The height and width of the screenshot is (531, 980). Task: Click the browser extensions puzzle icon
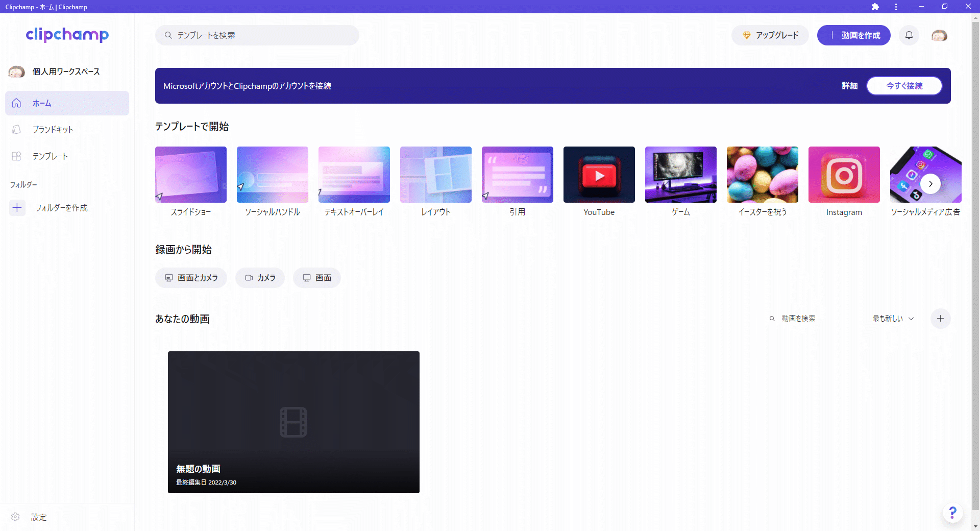pos(875,7)
